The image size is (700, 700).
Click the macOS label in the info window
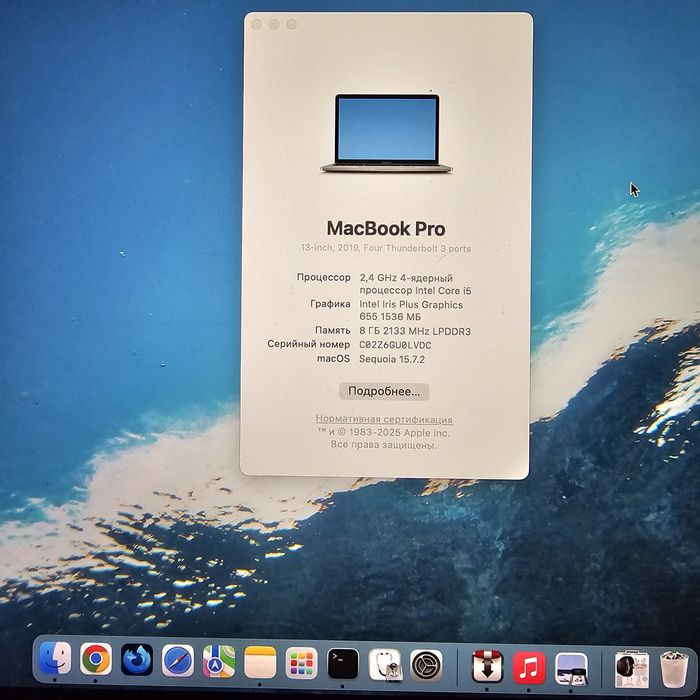[x=333, y=358]
